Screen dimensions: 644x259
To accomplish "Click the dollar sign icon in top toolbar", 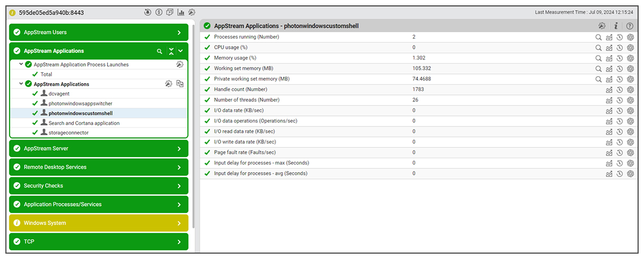I will pyautogui.click(x=159, y=12).
